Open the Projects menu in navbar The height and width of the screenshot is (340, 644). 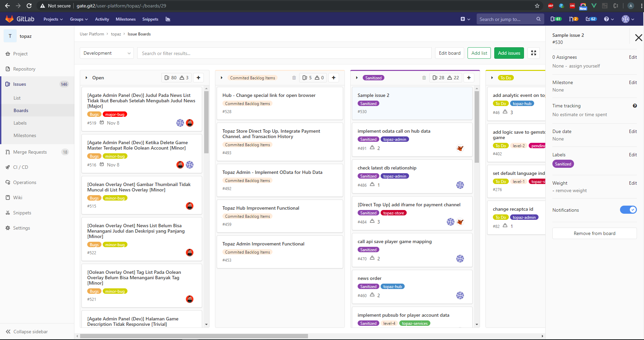click(53, 19)
